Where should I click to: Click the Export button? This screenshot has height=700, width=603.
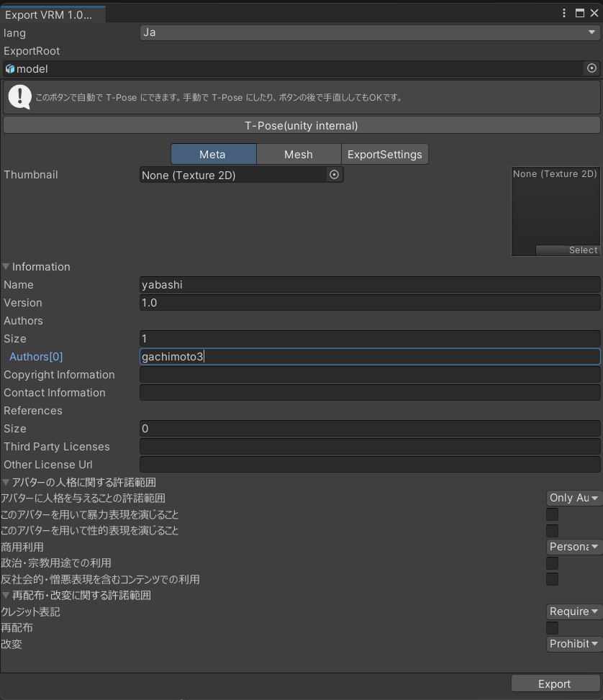pos(554,683)
